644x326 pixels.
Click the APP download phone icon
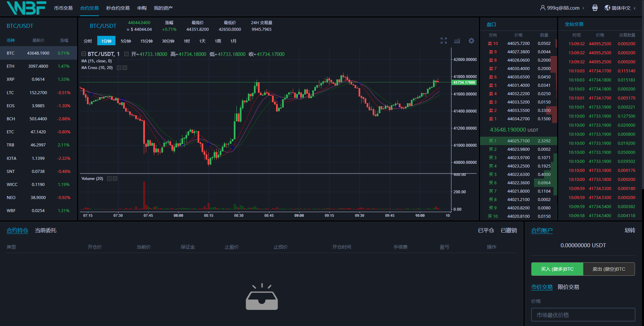click(595, 8)
